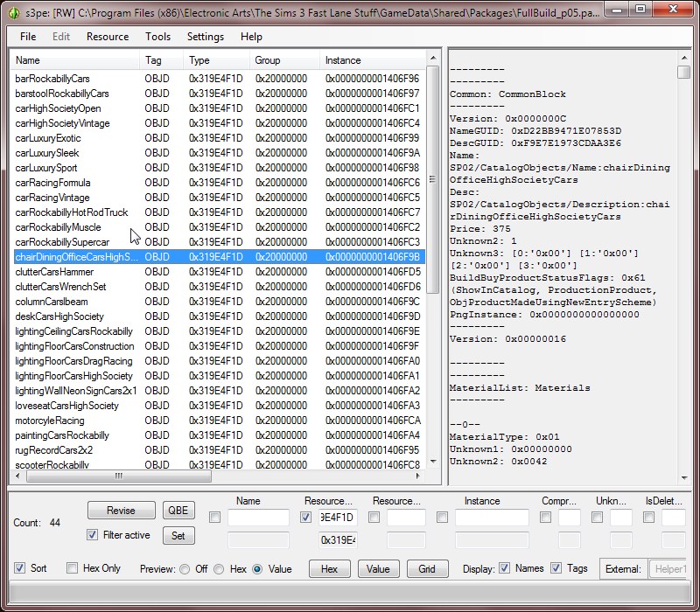Select the Off preview radio button
Image resolution: width=700 pixels, height=612 pixels.
(185, 569)
